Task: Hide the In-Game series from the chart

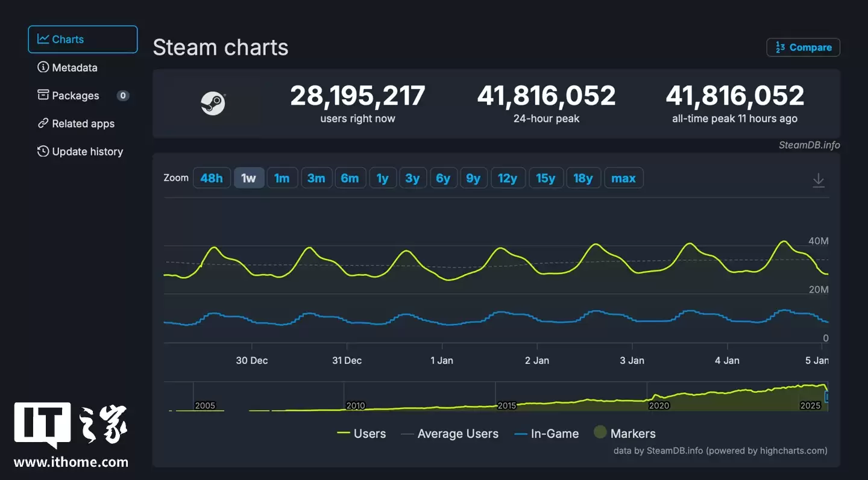Action: click(546, 433)
